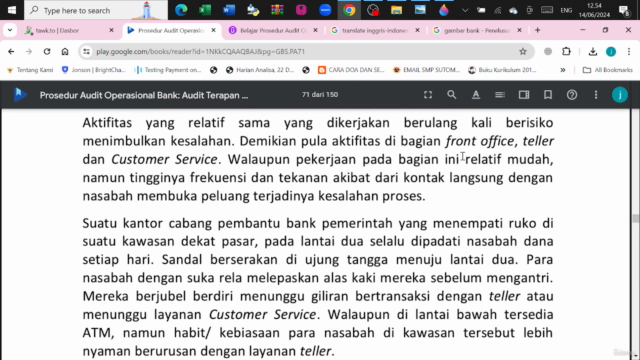Open Microsoft Edge from taskbar
640x360 pixels.
pos(181,10)
